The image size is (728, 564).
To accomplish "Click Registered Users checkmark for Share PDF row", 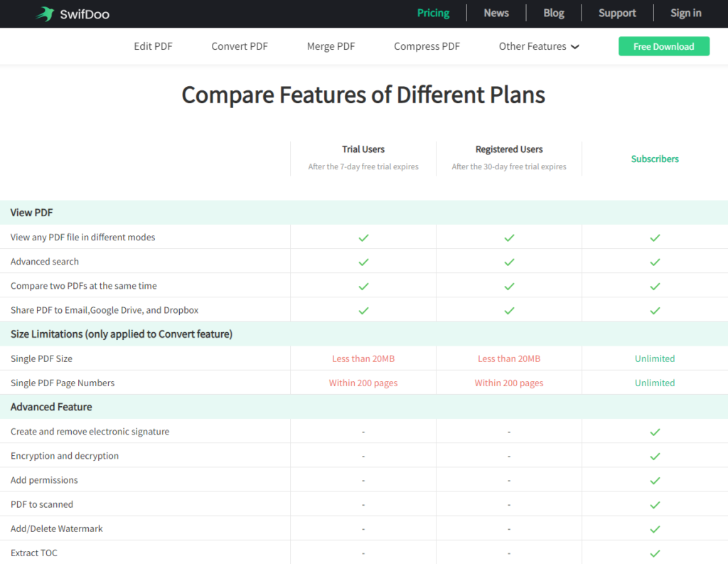I will (x=509, y=310).
